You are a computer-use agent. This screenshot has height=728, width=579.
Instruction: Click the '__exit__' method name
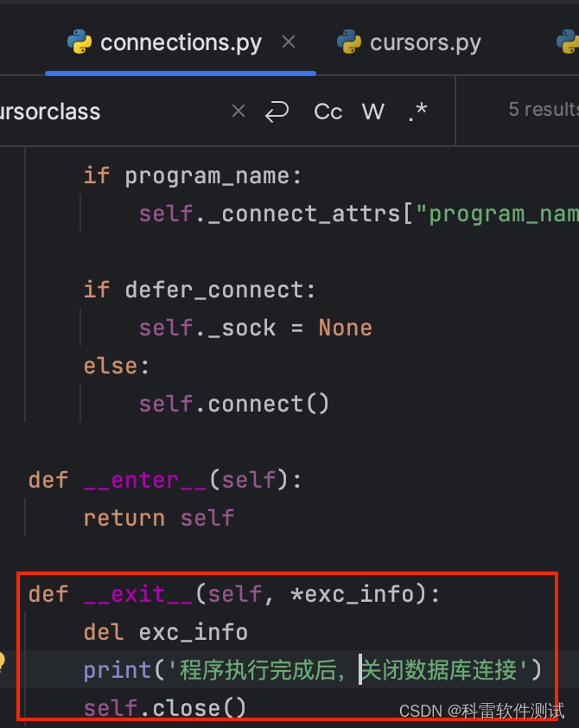[x=137, y=595]
